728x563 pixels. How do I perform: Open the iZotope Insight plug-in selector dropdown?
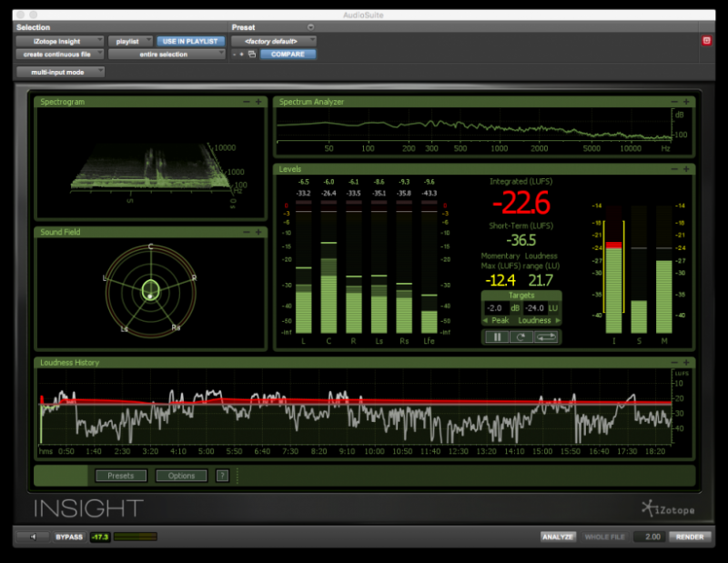pos(60,41)
